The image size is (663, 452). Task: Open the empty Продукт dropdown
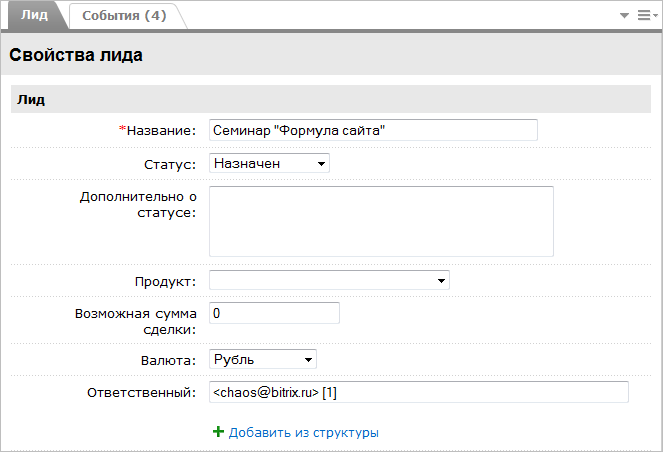coord(329,281)
